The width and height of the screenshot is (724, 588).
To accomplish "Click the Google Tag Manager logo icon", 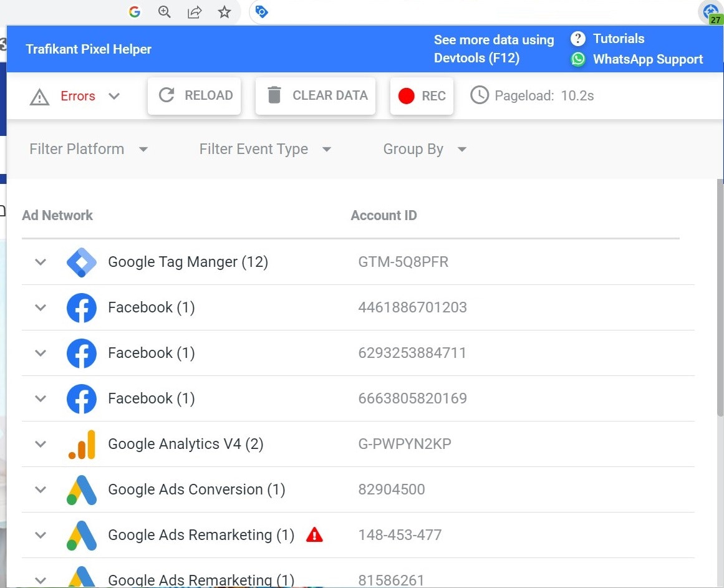I will 81,262.
